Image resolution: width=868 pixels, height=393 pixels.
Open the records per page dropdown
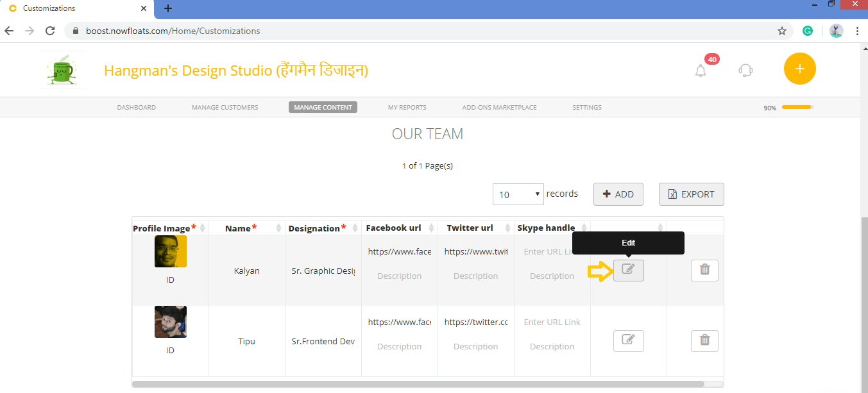[x=518, y=194]
